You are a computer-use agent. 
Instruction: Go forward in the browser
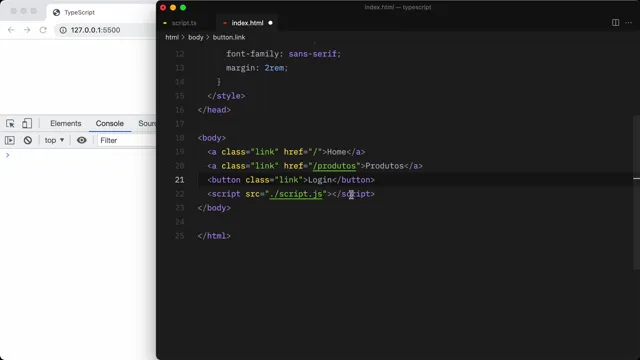(27, 30)
